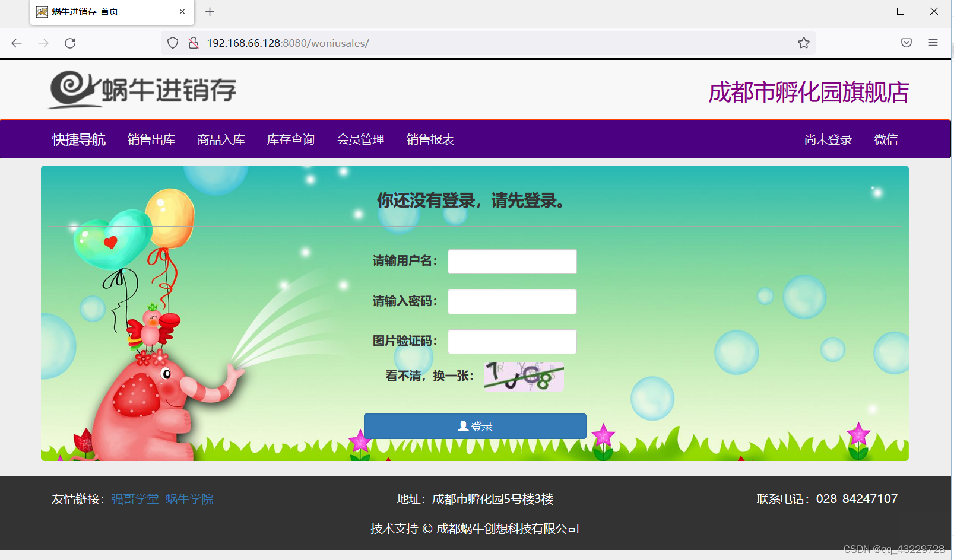Open a new browser tab
The image size is (954, 560).
pyautogui.click(x=209, y=12)
